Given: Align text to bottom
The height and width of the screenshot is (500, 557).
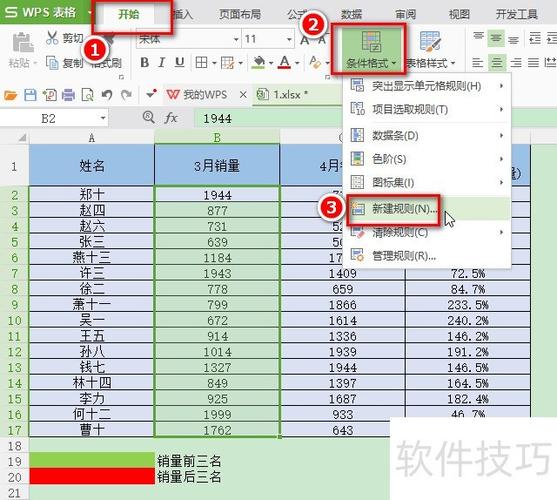Looking at the screenshot, I should coord(514,39).
